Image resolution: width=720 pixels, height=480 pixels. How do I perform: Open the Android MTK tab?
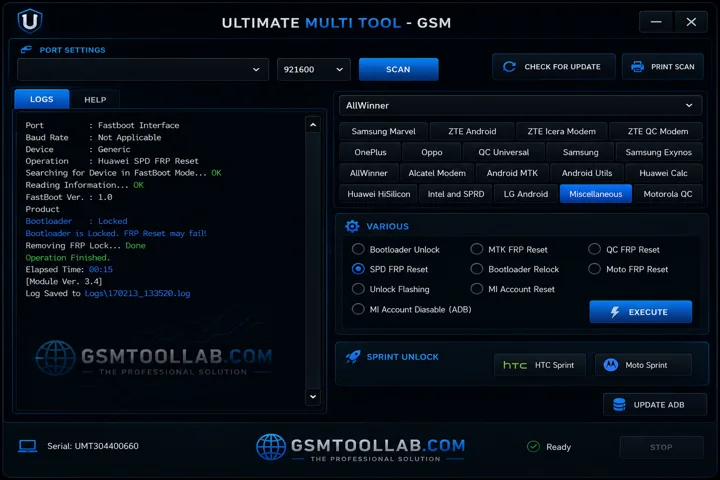coord(512,173)
